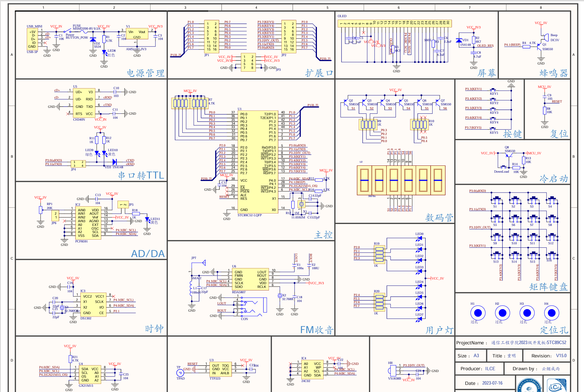The height and width of the screenshot is (392, 584).
Task: Click the round school seal logo
Action: pyautogui.click(x=529, y=385)
